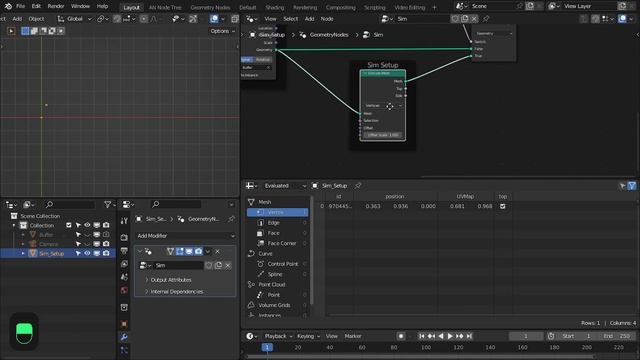Select Edge domain in spreadsheet
Screen dimensions: 640x360
pos(278,223)
